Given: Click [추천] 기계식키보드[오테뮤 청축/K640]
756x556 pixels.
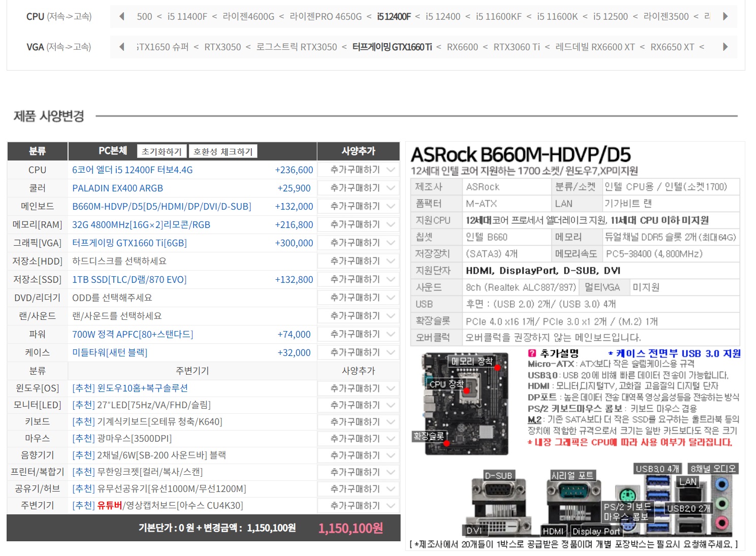Looking at the screenshot, I should click(147, 422).
